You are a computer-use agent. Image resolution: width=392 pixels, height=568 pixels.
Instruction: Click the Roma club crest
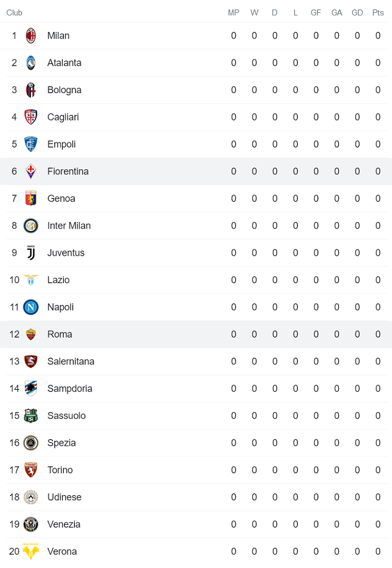(32, 334)
